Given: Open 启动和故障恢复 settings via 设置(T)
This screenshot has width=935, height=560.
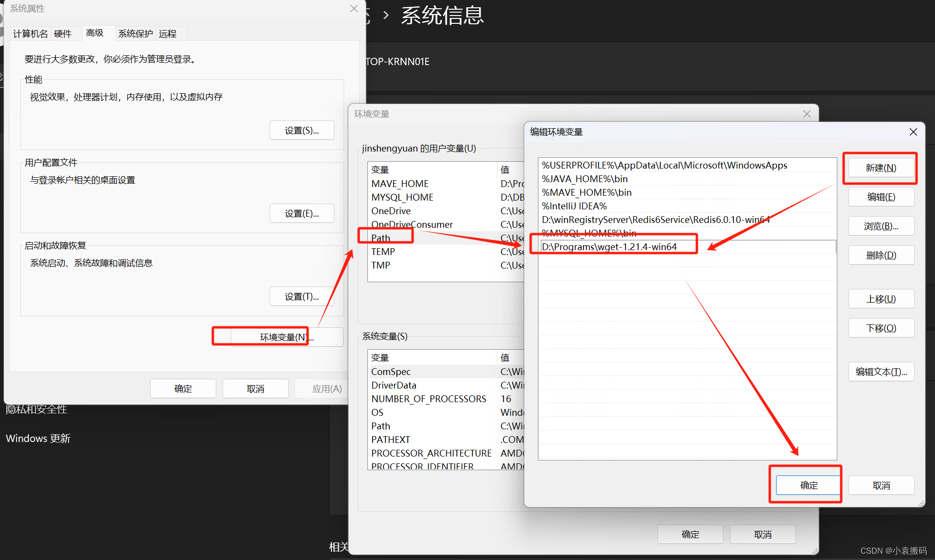Looking at the screenshot, I should pyautogui.click(x=301, y=296).
